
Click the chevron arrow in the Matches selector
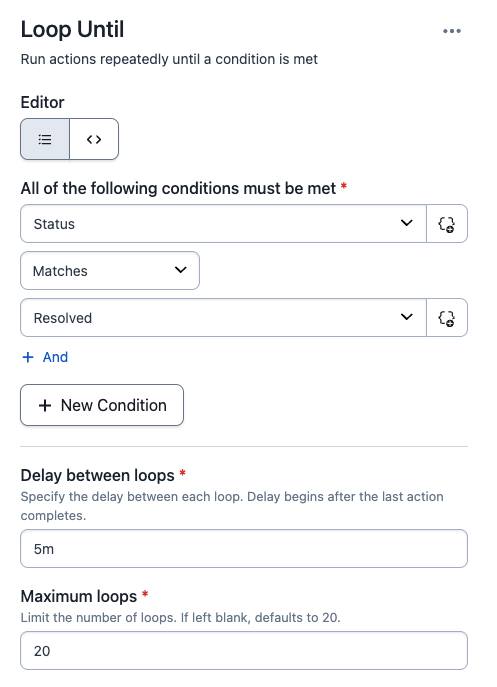click(181, 270)
